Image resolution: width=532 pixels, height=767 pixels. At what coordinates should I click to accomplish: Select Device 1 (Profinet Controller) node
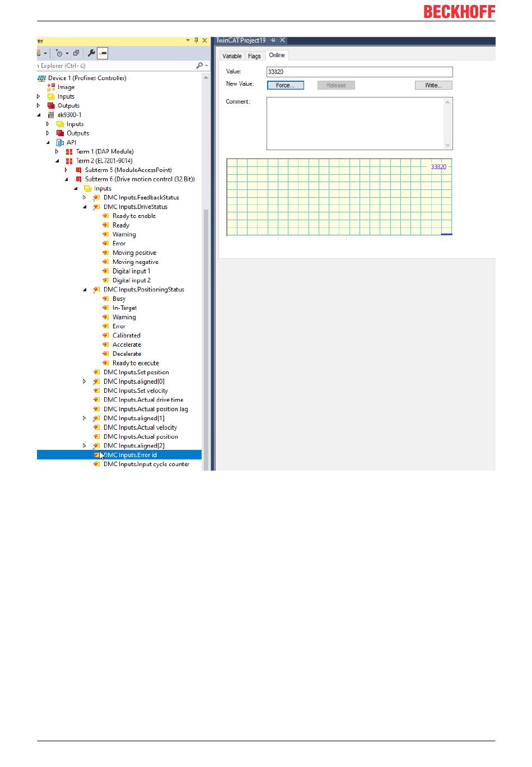tap(87, 78)
